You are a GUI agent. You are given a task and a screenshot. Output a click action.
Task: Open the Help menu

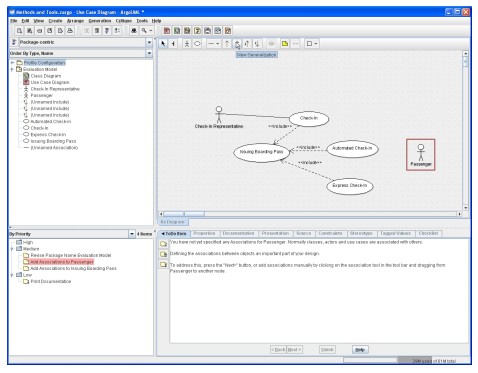point(156,21)
